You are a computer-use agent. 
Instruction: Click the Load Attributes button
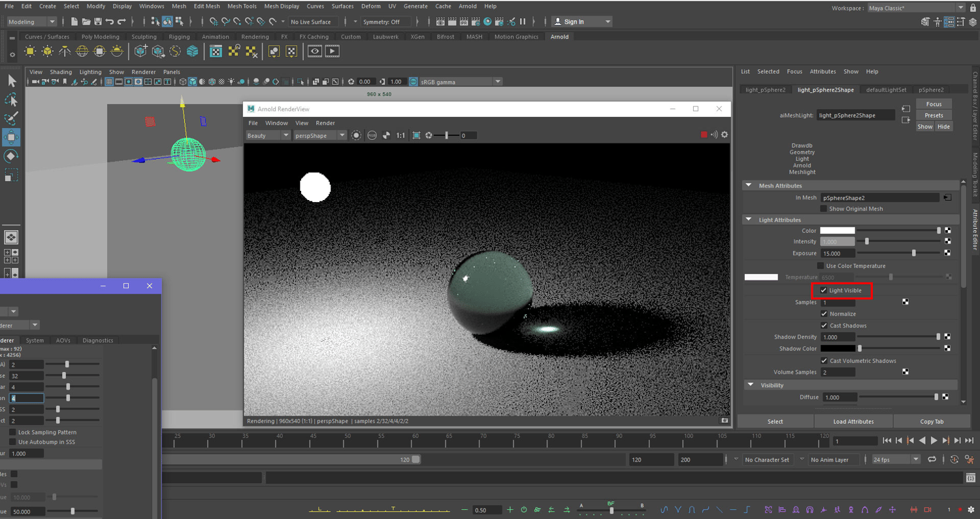(853, 422)
